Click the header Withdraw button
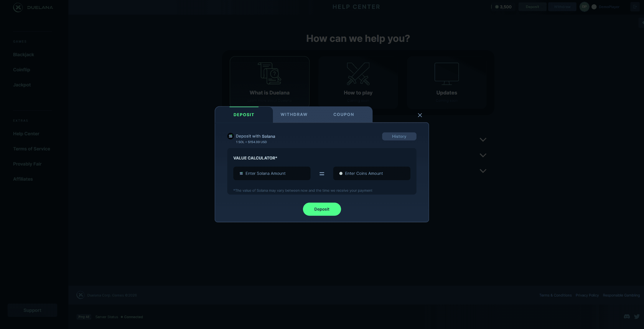 (x=562, y=7)
